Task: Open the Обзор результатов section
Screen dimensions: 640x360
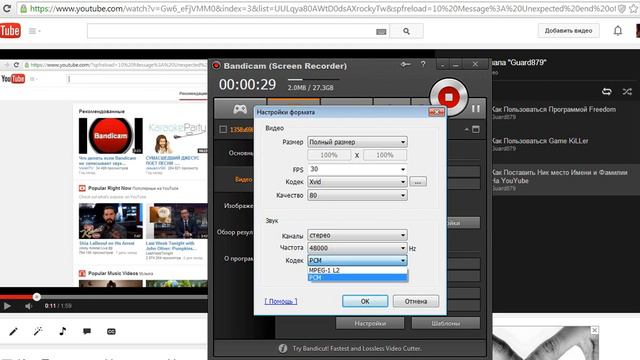Action: pos(235,232)
